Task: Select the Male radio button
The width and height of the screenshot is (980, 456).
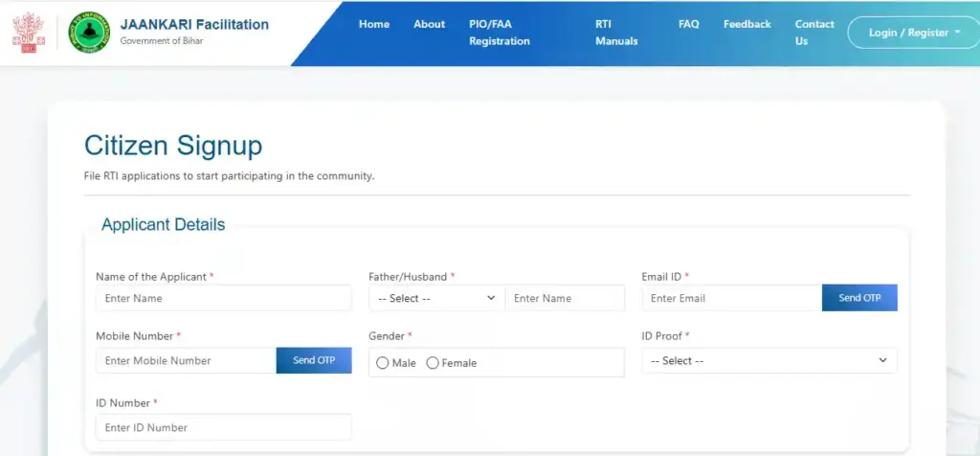Action: pyautogui.click(x=383, y=363)
